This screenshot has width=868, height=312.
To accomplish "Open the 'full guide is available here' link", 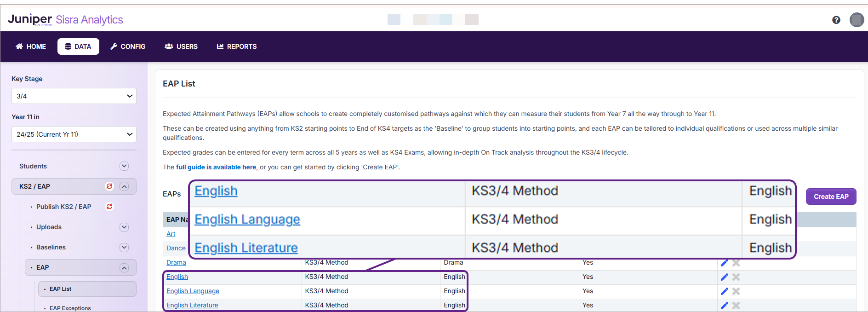I will pyautogui.click(x=216, y=168).
